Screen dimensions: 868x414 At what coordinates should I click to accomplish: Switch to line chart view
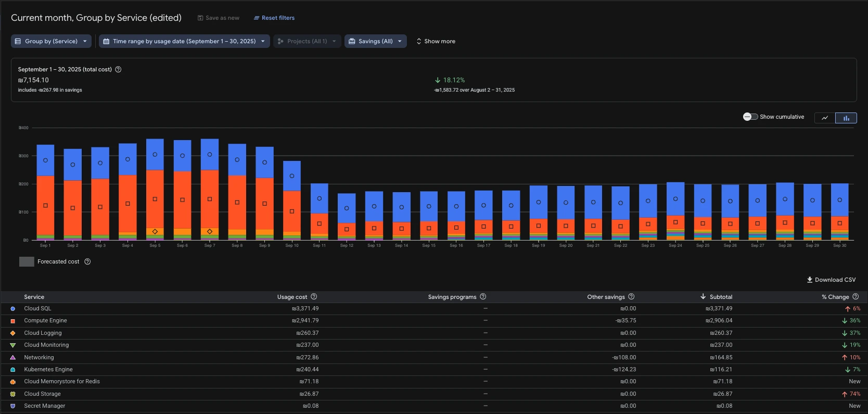tap(824, 118)
